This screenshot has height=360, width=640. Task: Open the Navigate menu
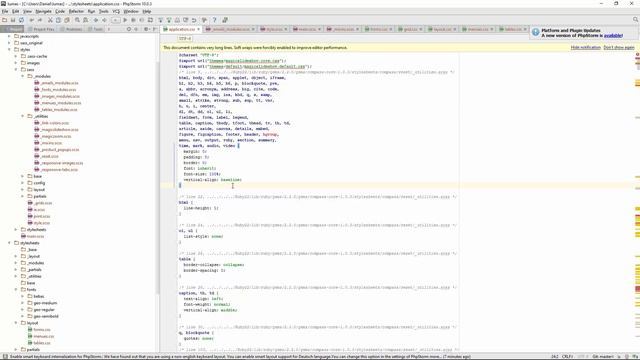43,11
